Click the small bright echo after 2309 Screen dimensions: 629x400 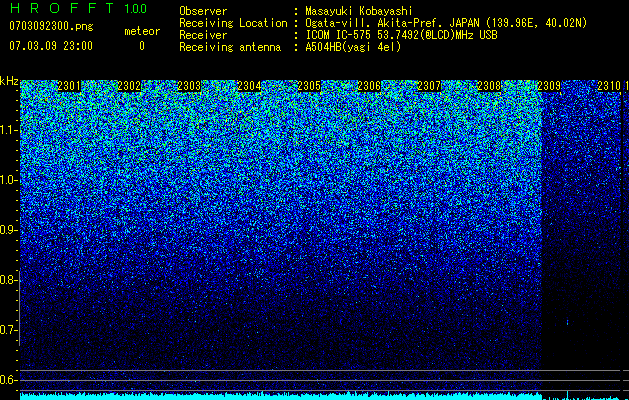567,322
